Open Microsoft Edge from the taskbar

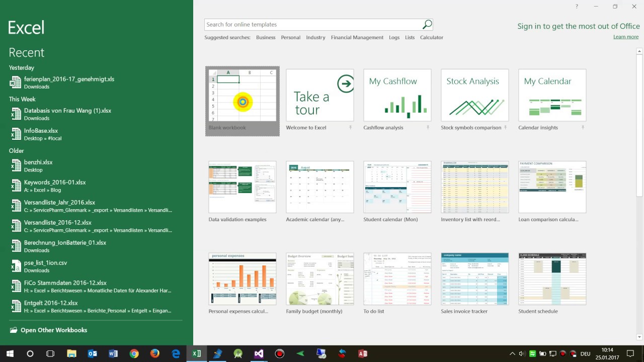[176, 353]
